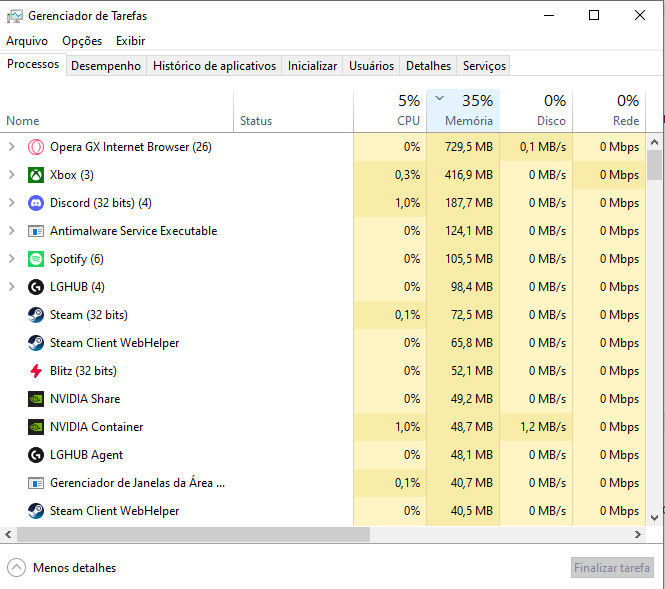Click the horizontal scrollbar left arrow
665x589 pixels.
click(8, 535)
